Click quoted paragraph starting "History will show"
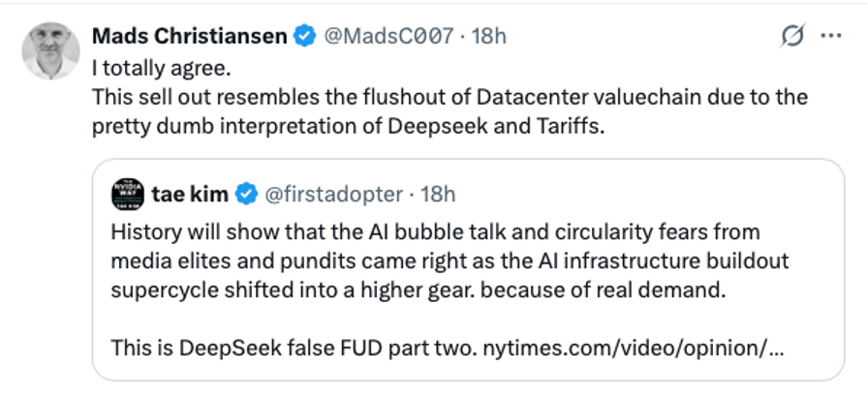Viewport: 868px width, 397px height. pos(435,232)
